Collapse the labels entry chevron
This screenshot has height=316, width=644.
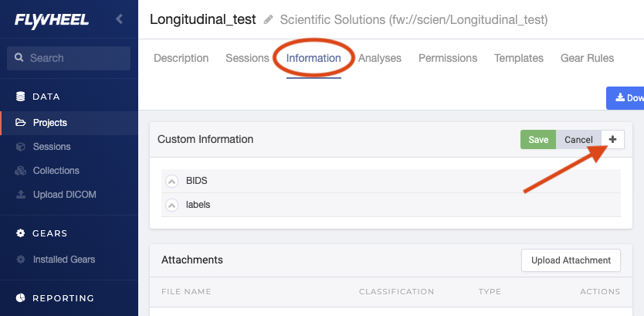click(x=171, y=205)
